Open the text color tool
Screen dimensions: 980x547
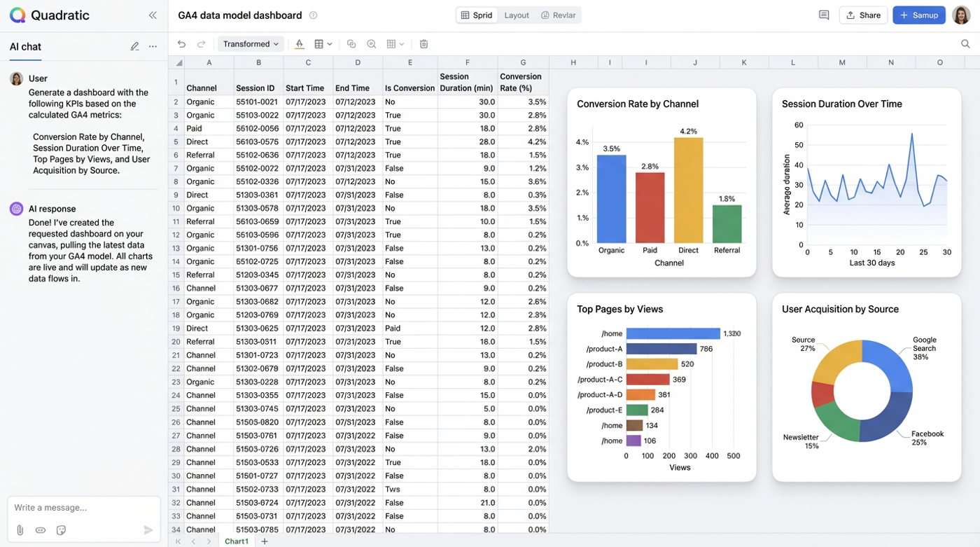pyautogui.click(x=300, y=44)
